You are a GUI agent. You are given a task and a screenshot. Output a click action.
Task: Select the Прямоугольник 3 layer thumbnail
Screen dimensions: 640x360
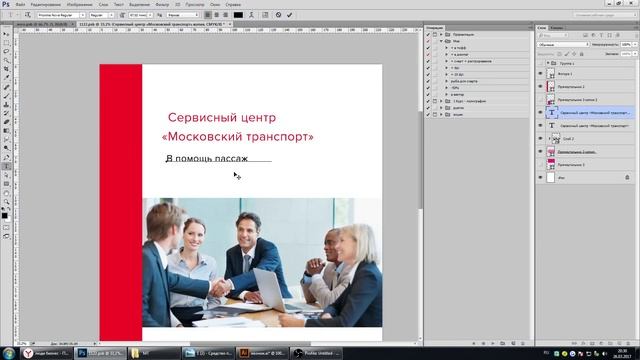(551, 164)
